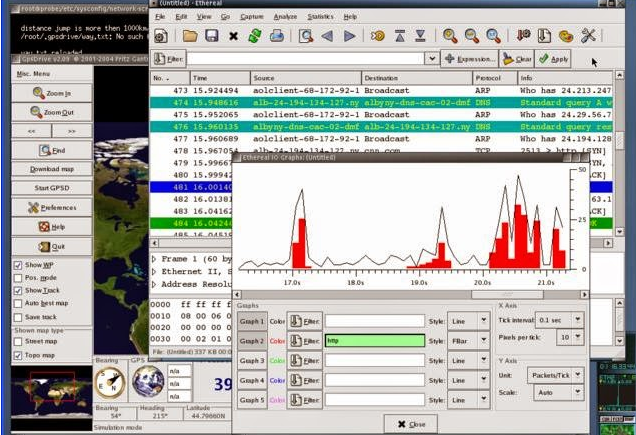Click the Graph 1 filter text field
This screenshot has width=636, height=435.
[375, 321]
